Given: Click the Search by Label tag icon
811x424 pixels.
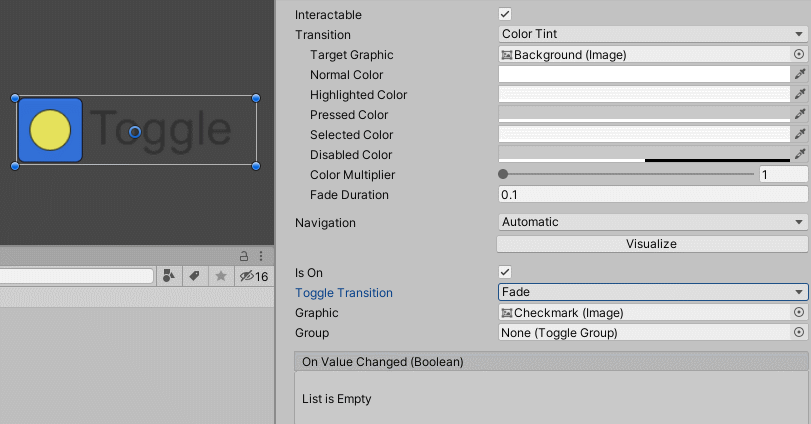Looking at the screenshot, I should (195, 276).
